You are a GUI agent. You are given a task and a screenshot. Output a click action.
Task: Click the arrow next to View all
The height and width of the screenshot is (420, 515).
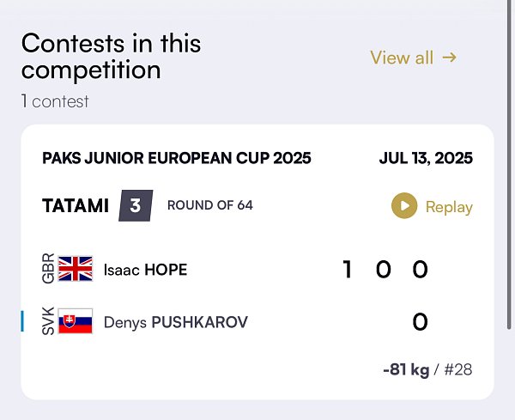coord(449,58)
